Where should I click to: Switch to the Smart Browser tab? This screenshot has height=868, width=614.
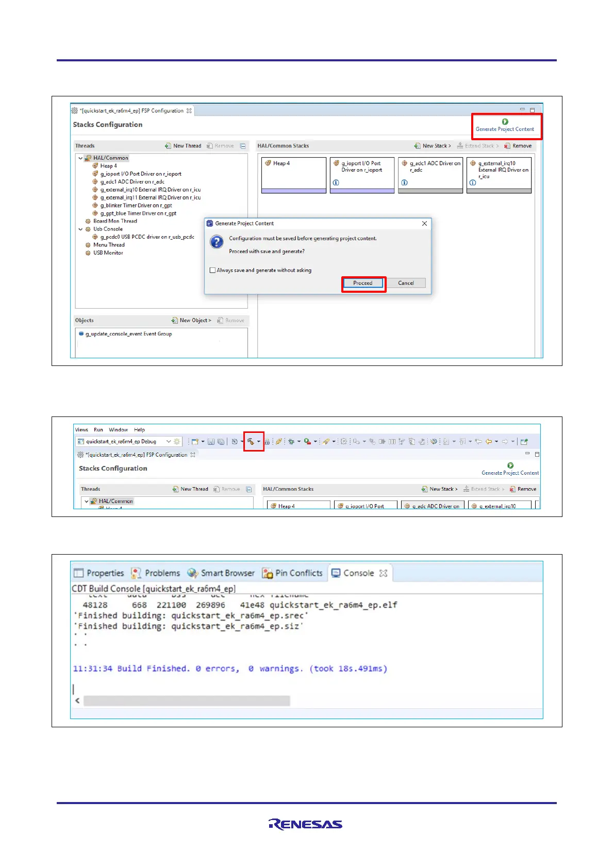(x=221, y=573)
